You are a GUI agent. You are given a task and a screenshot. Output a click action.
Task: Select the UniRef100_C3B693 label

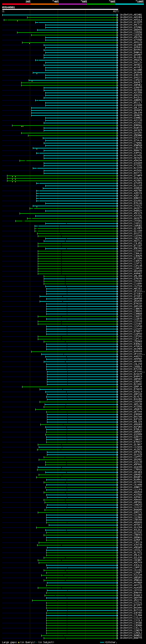click(x=131, y=311)
